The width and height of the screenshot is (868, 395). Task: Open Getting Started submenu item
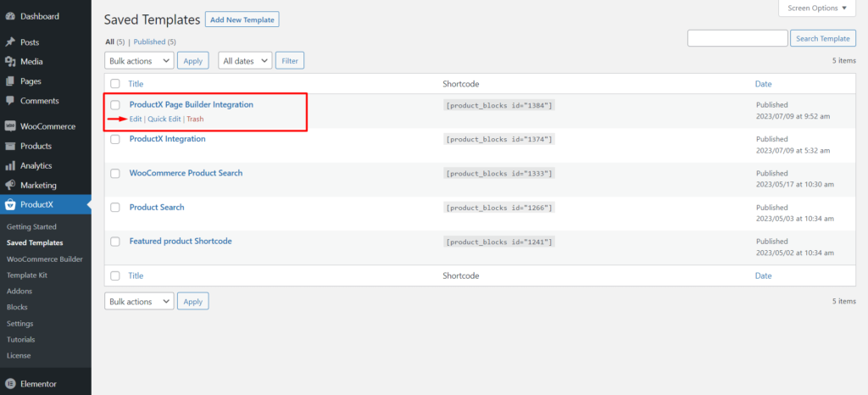[31, 227]
